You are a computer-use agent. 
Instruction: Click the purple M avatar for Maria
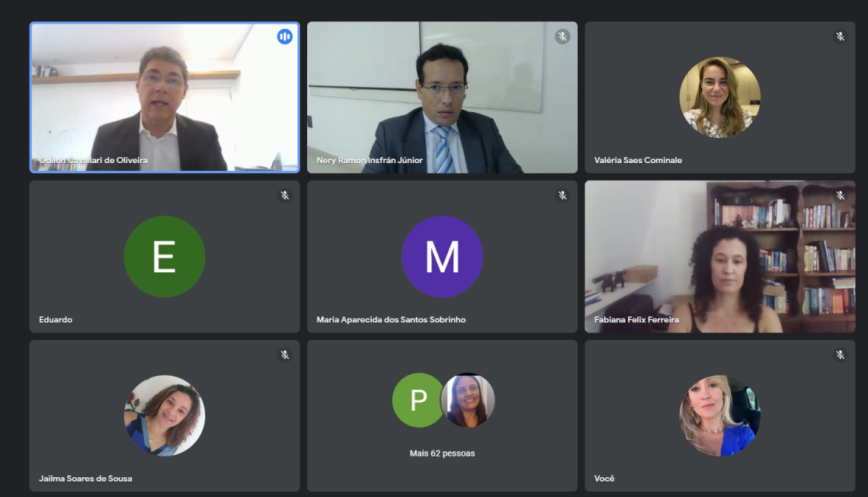point(442,257)
